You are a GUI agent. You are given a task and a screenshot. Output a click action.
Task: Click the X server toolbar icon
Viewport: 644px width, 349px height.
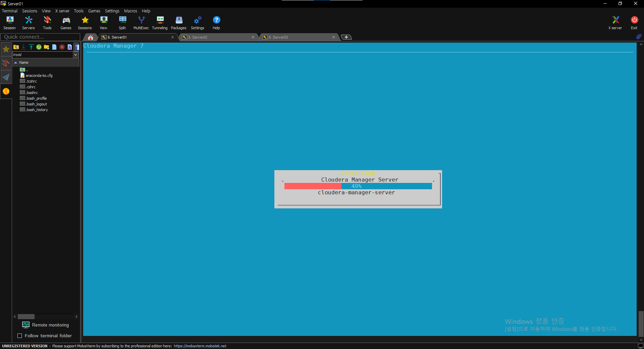[615, 23]
